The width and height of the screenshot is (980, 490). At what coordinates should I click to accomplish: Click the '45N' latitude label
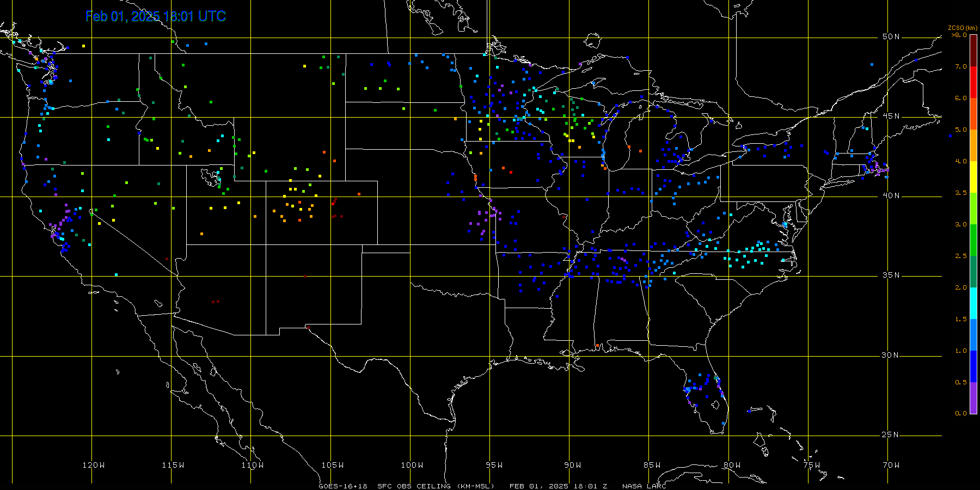pos(891,116)
